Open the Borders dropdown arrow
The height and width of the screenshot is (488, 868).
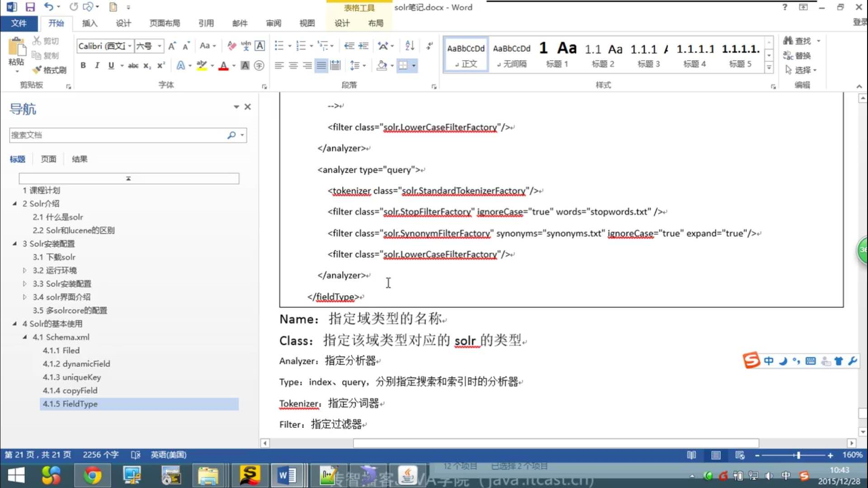click(414, 66)
